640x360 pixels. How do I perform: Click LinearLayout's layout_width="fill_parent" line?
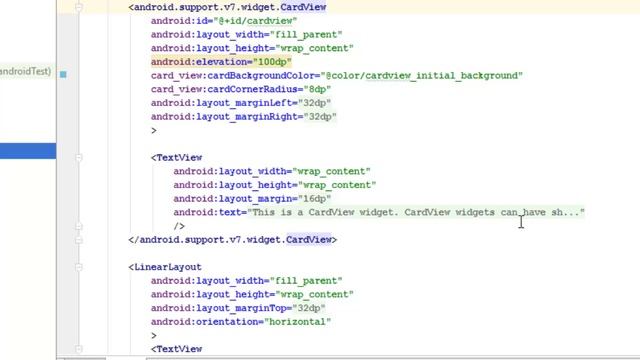pyautogui.click(x=247, y=281)
